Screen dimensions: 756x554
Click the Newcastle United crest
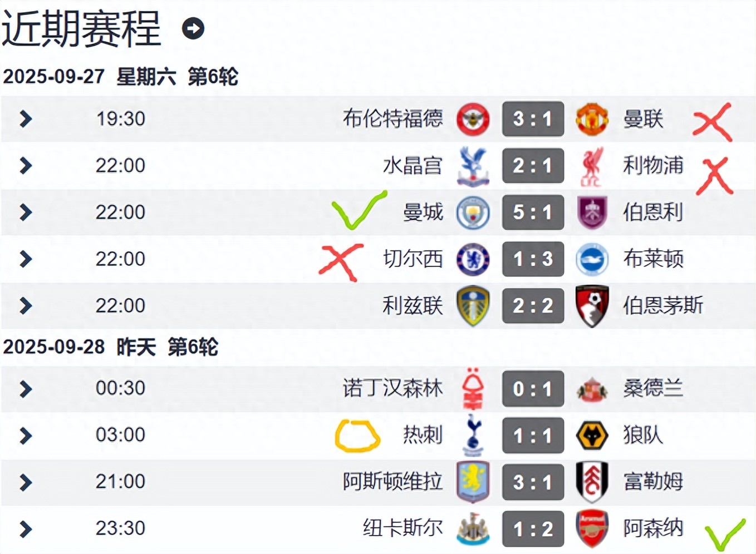473,528
